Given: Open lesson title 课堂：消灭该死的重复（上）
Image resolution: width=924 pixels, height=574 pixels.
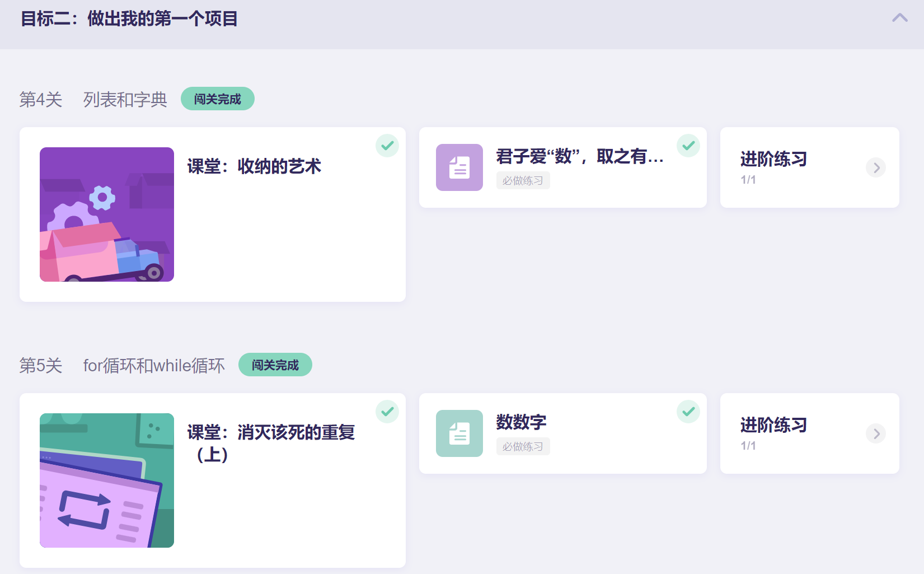Looking at the screenshot, I should coord(271,443).
